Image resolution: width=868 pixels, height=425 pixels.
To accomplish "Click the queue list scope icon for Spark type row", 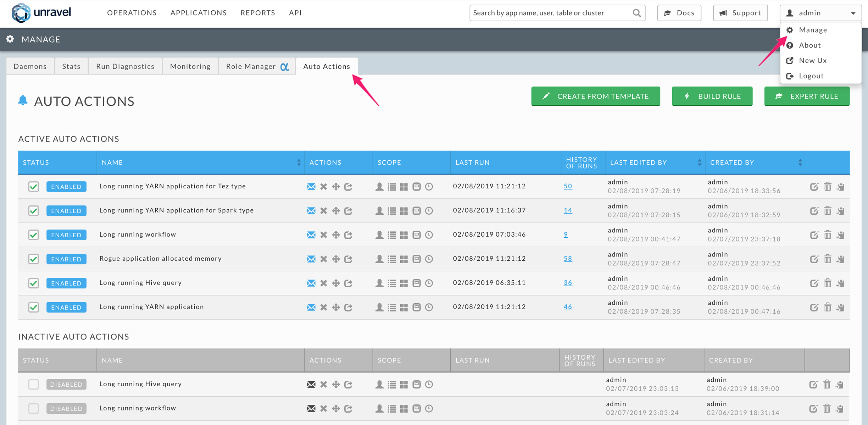I will pyautogui.click(x=392, y=211).
